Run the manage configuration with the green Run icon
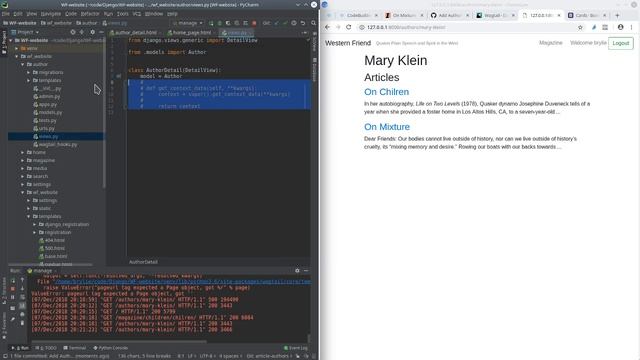 click(x=211, y=23)
